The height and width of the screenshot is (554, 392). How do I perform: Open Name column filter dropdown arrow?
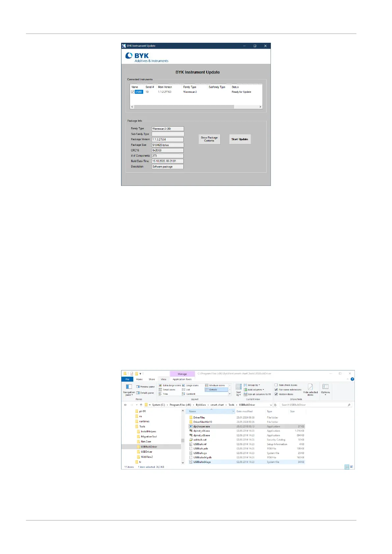point(233,412)
